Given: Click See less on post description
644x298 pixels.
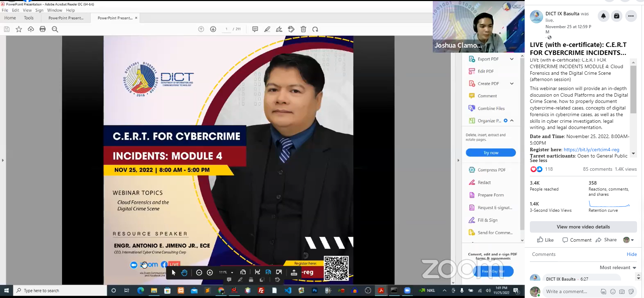Looking at the screenshot, I should coord(538,161).
